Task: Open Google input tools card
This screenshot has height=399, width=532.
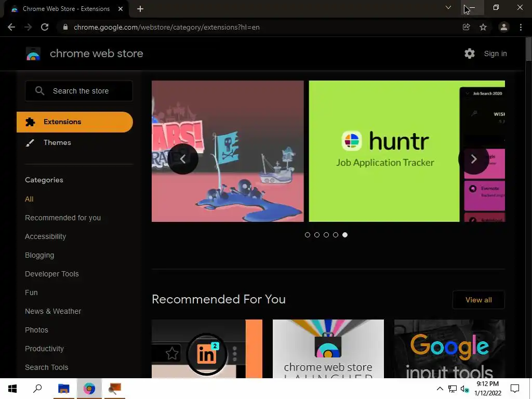Action: pos(449,349)
